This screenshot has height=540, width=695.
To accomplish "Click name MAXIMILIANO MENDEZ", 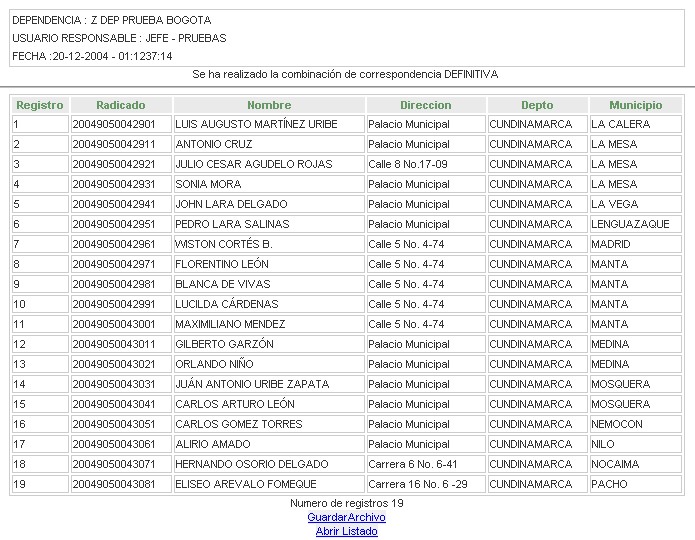I will [x=230, y=324].
